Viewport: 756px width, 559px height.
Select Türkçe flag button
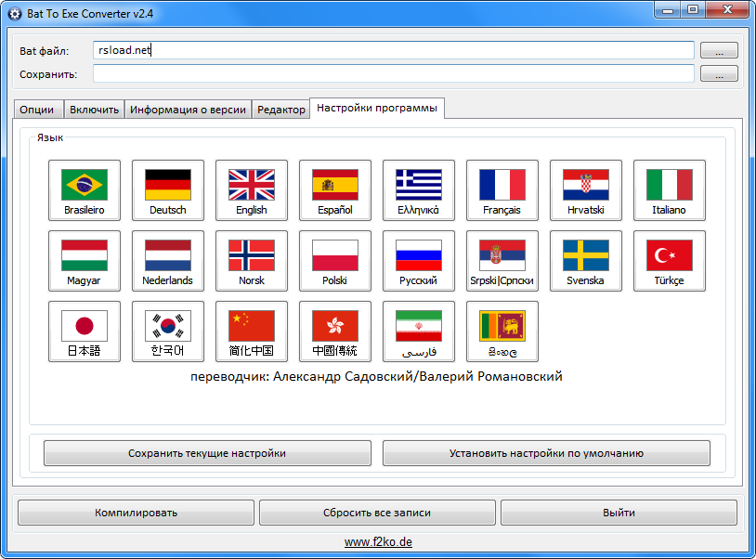click(x=670, y=261)
